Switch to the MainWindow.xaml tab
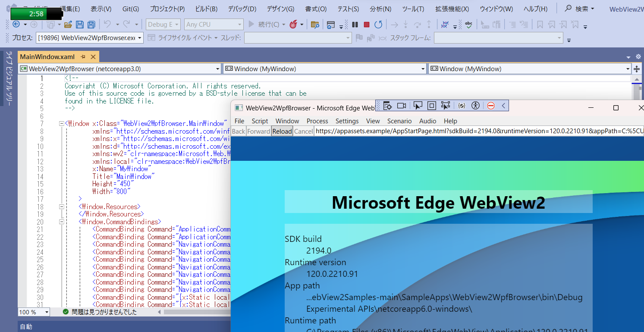 47,57
